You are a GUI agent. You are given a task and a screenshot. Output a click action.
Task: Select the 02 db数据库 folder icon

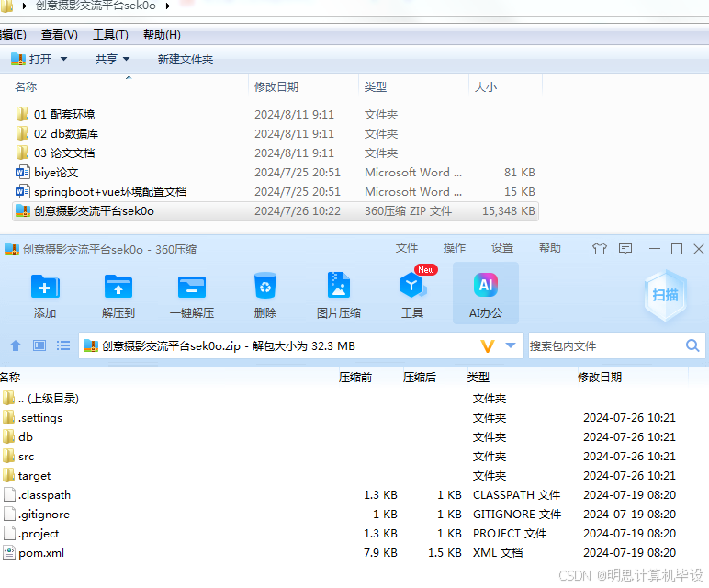(22, 133)
